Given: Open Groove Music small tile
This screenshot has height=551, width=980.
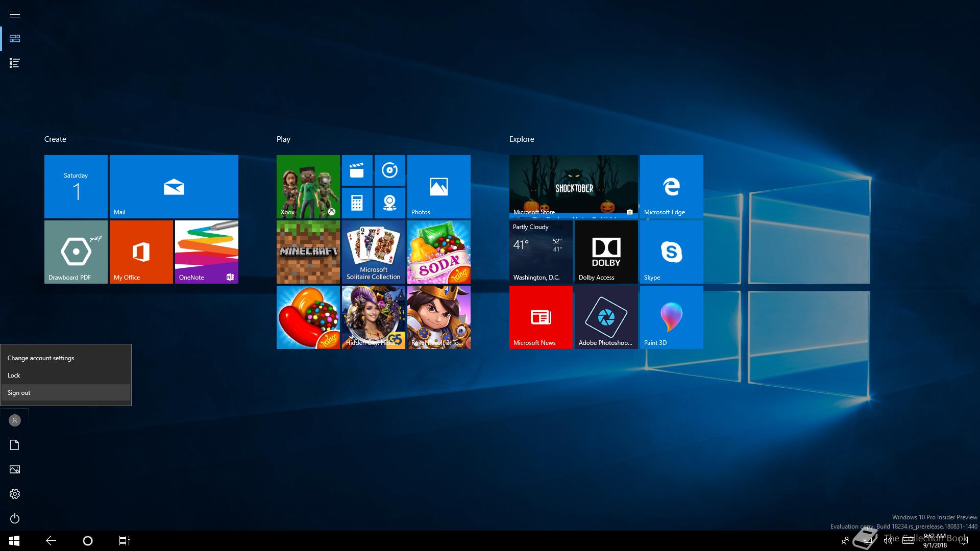Looking at the screenshot, I should (390, 170).
